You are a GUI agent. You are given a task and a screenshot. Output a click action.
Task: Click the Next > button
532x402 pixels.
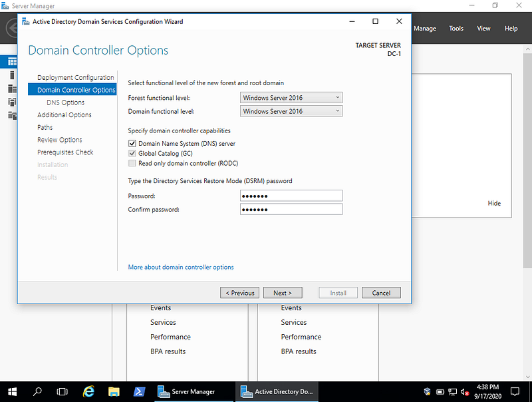[283, 293]
